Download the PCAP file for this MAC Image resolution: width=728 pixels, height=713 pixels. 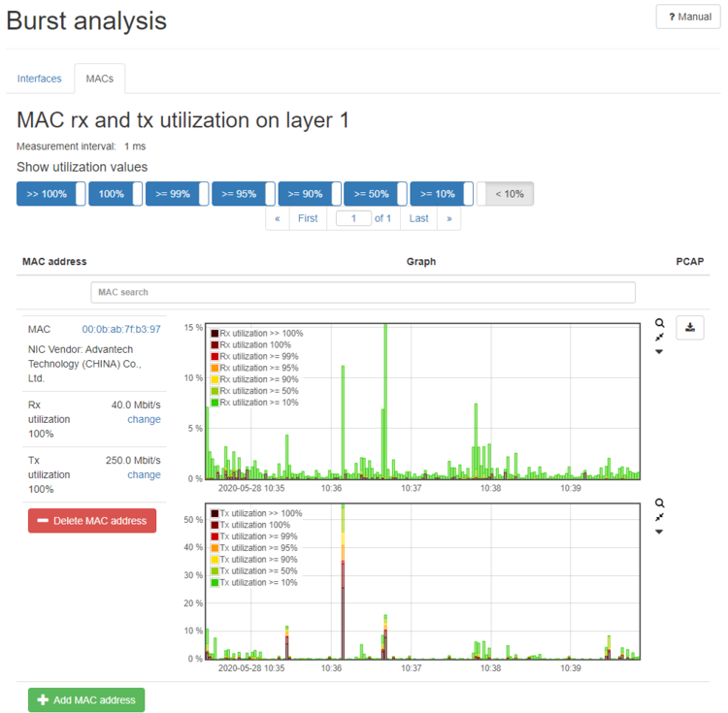tap(690, 328)
